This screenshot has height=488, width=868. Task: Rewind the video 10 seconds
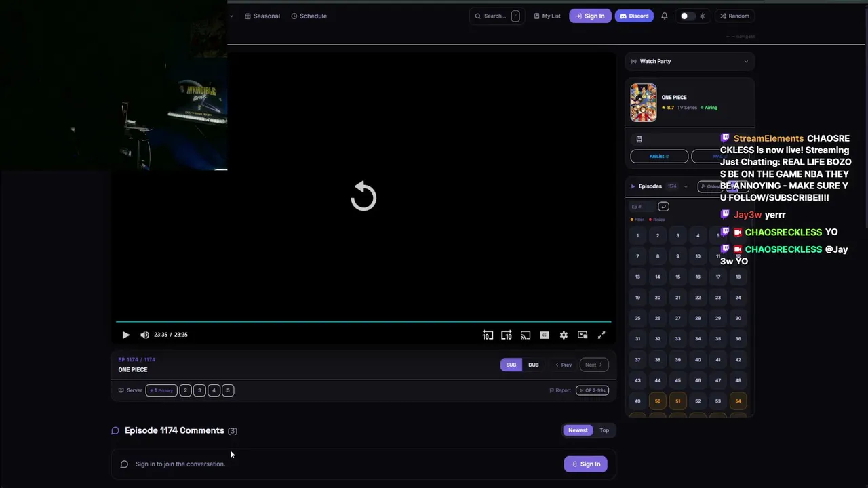pyautogui.click(x=488, y=335)
